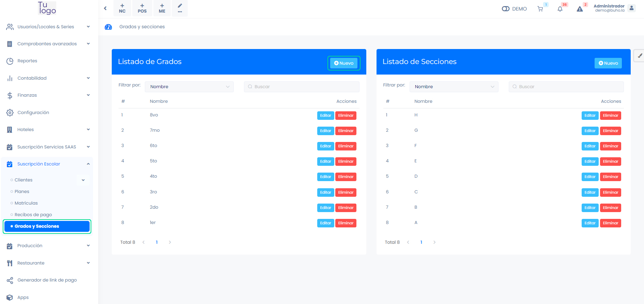Go to Recibos de pago
The width and height of the screenshot is (644, 304).
[33, 215]
